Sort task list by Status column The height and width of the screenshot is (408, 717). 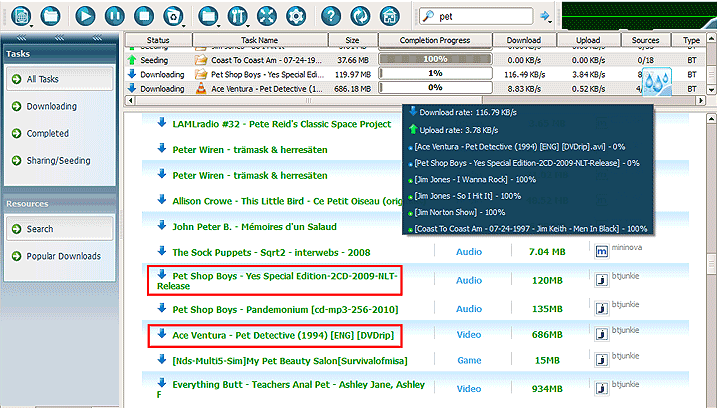click(158, 40)
